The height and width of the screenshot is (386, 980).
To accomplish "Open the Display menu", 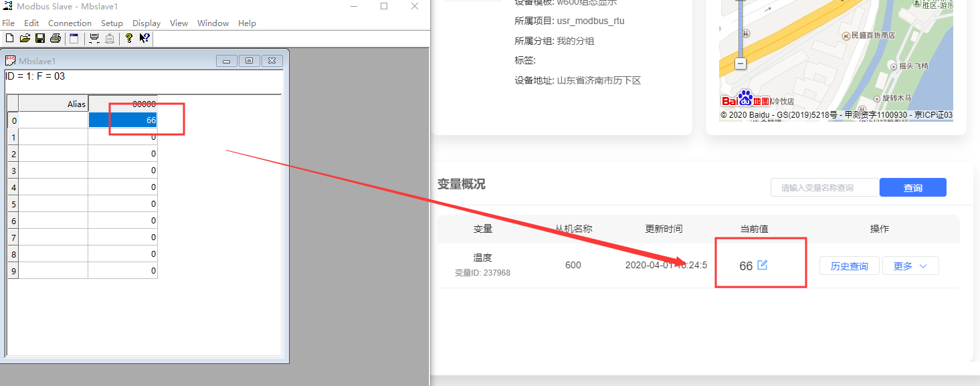I will pos(146,23).
